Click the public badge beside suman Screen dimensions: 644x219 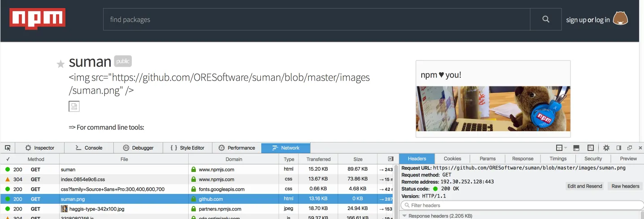click(123, 61)
